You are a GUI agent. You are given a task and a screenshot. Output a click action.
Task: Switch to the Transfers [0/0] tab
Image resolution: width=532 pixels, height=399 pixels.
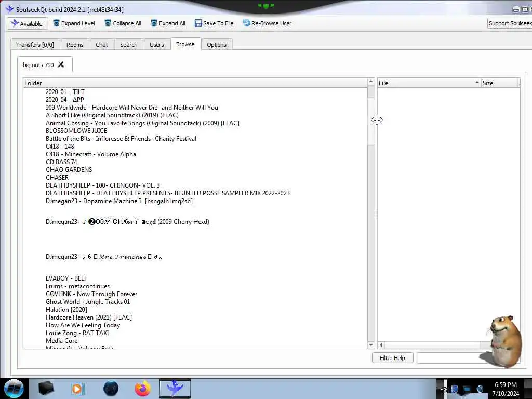(x=35, y=45)
